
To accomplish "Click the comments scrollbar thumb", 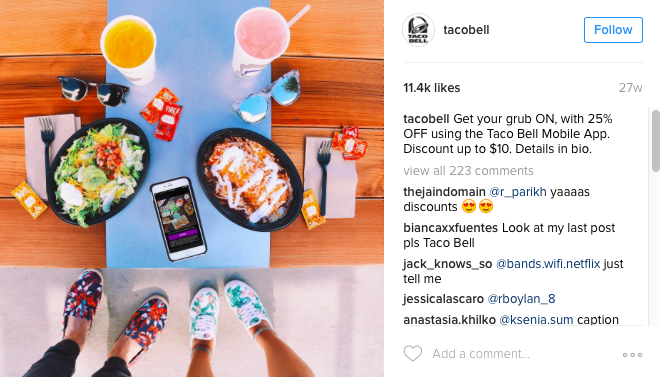I will tap(656, 141).
